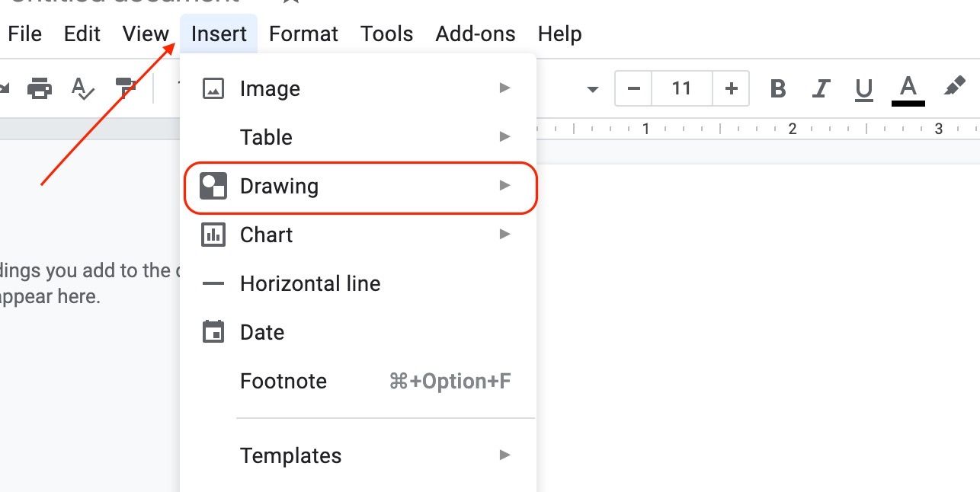Screen dimensions: 980x492
Task: Open the Format menu
Action: [x=303, y=34]
